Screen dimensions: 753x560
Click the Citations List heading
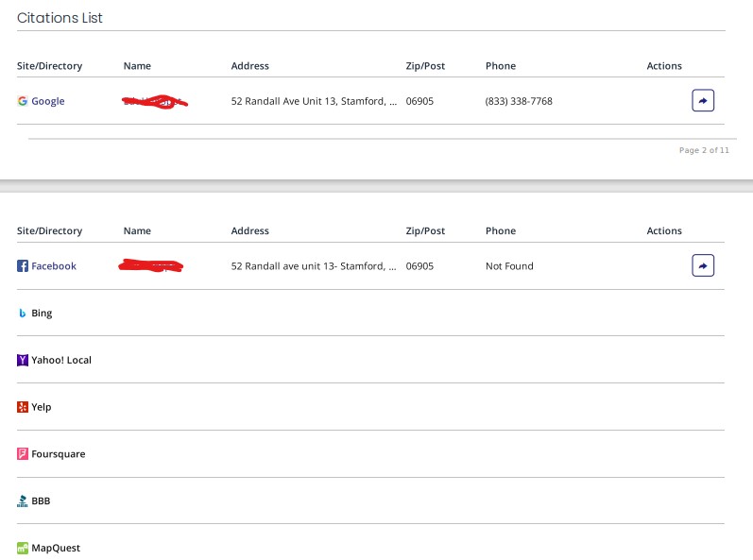(x=60, y=18)
